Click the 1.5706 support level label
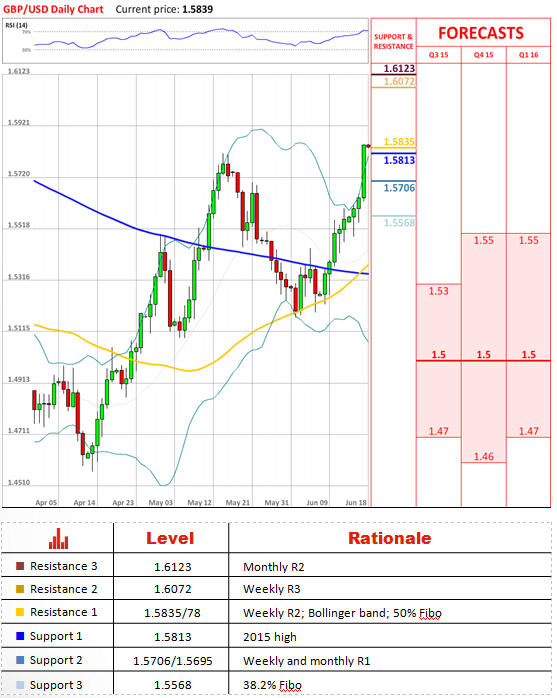557x698 pixels. click(399, 188)
